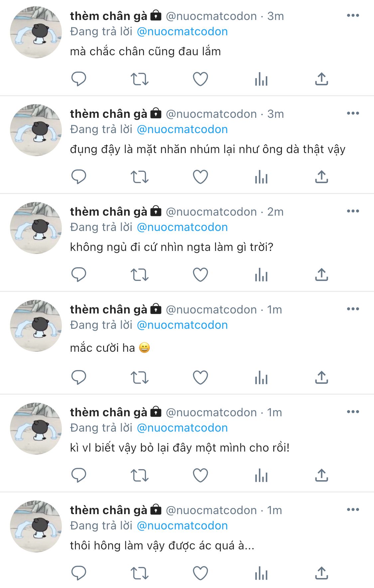View analytics for "đụng đậy là mặt nhăn" tweet

coord(261,177)
